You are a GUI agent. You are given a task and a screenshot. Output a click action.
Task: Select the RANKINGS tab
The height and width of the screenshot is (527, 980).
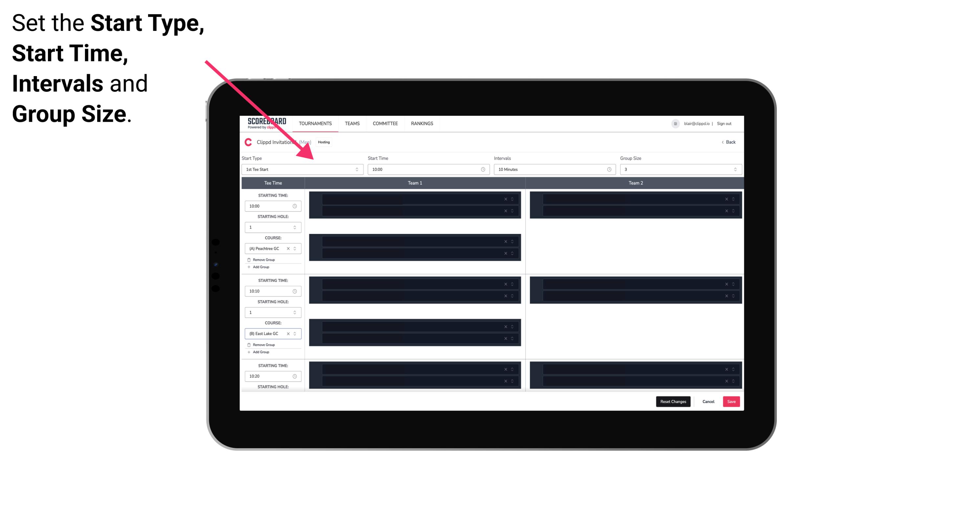click(422, 123)
